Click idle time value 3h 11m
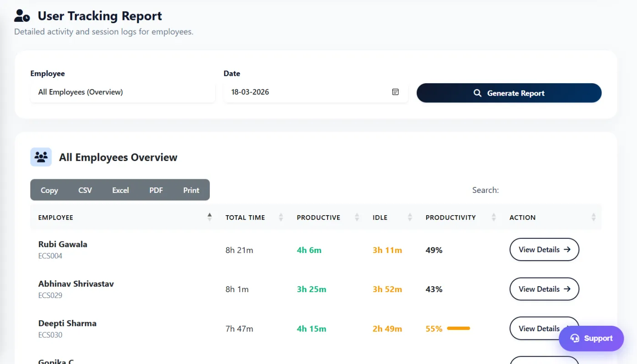This screenshot has height=364, width=637. point(387,250)
